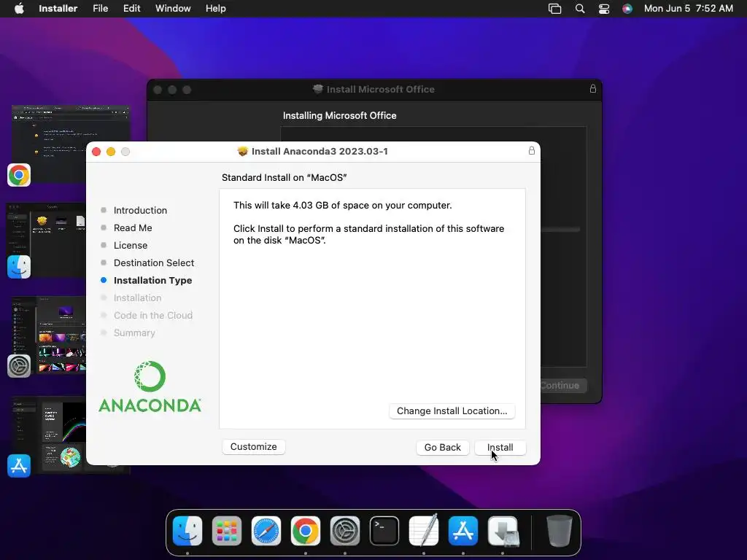Close the Anaconda installer window

96,152
